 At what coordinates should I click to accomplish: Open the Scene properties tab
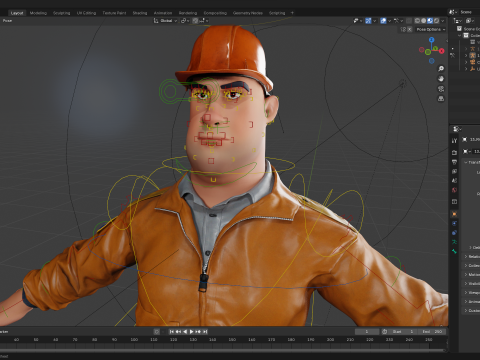(x=454, y=180)
